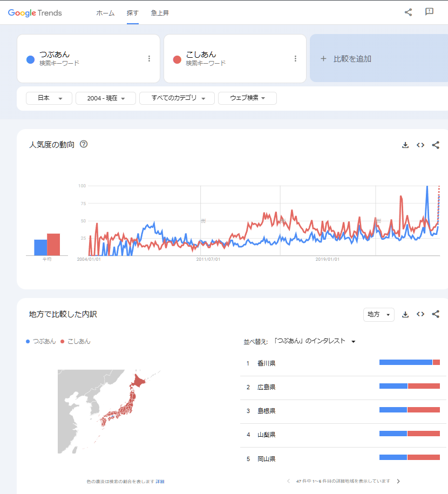Open the send feedback icon
This screenshot has height=494, width=448.
(x=429, y=12)
